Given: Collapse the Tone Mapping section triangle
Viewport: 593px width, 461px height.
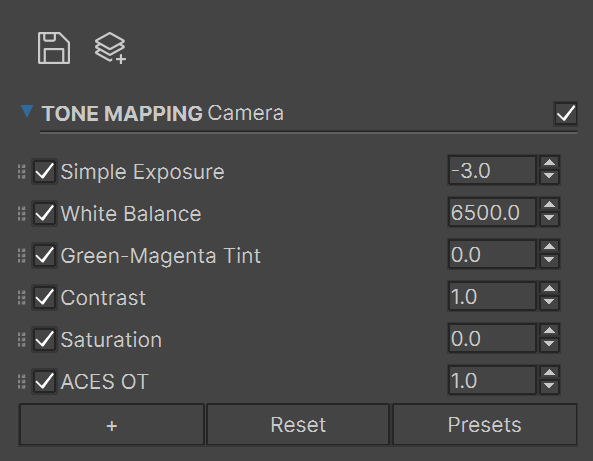Looking at the screenshot, I should pyautogui.click(x=27, y=112).
